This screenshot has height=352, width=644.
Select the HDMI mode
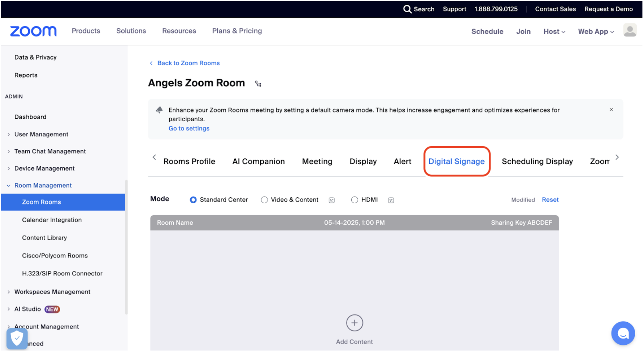coord(354,200)
